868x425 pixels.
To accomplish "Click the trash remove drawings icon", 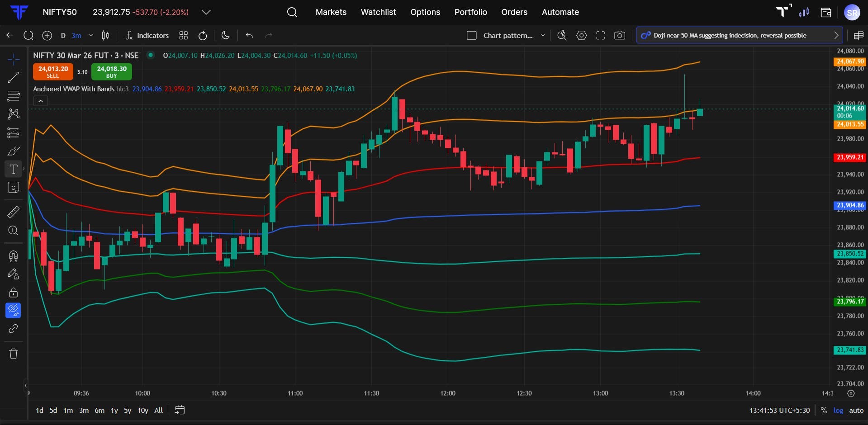I will [x=14, y=354].
